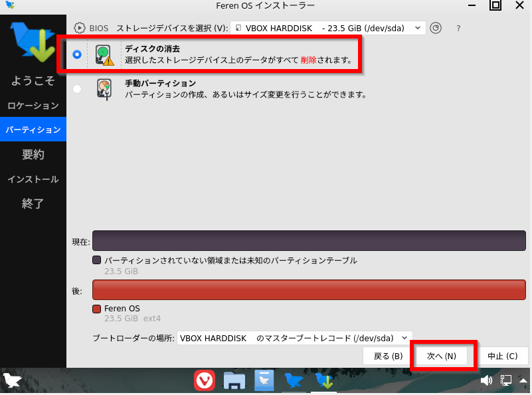Close the Feren OS installer window

click(x=520, y=5)
